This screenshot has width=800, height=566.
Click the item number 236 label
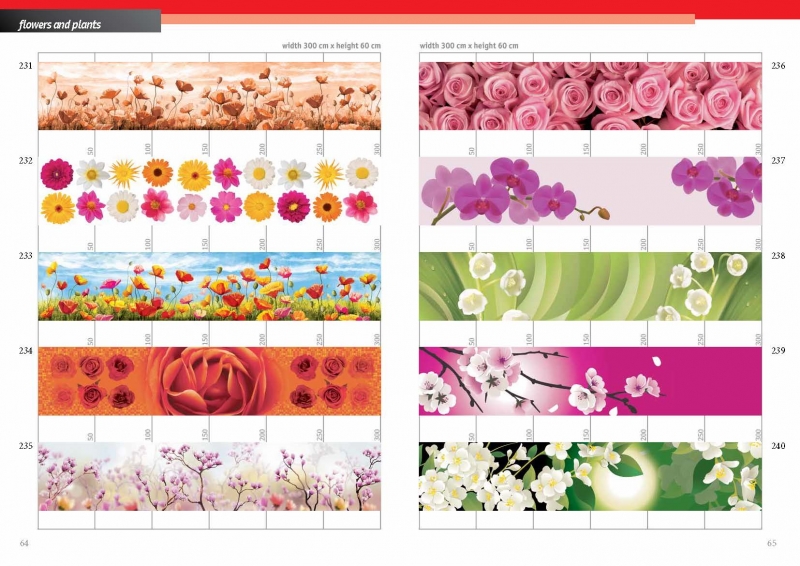click(778, 66)
